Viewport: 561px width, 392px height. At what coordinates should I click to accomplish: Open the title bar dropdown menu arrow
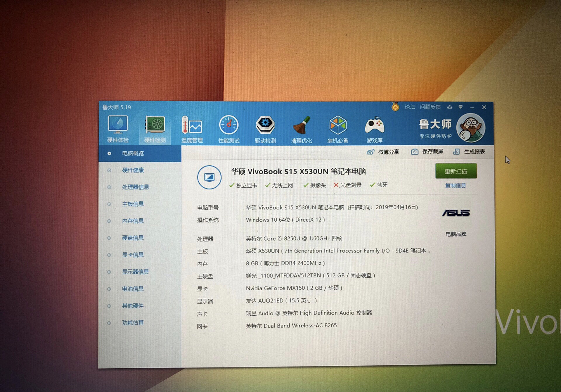tap(460, 107)
